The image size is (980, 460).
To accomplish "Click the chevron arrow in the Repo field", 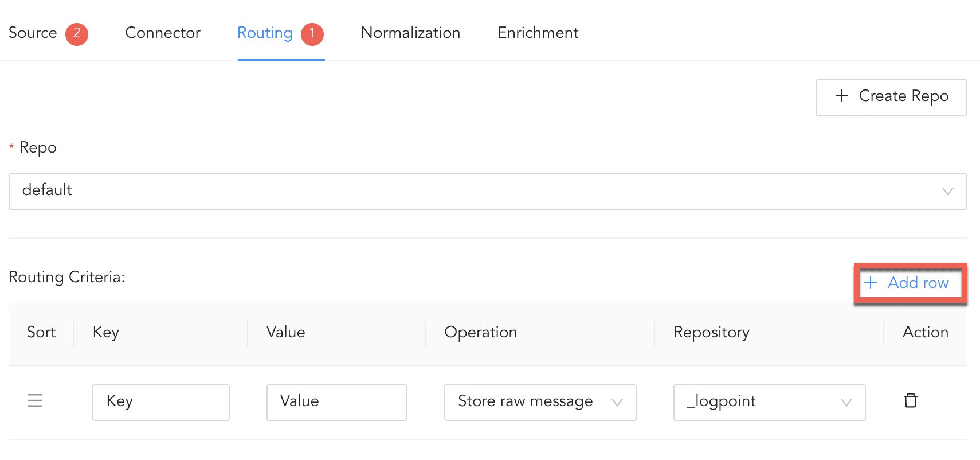I will click(947, 192).
